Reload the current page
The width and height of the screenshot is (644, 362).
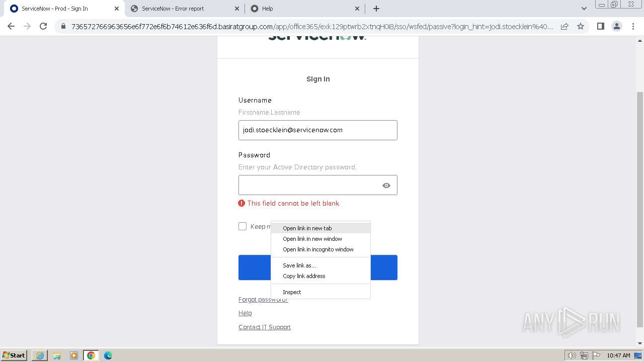click(x=43, y=26)
